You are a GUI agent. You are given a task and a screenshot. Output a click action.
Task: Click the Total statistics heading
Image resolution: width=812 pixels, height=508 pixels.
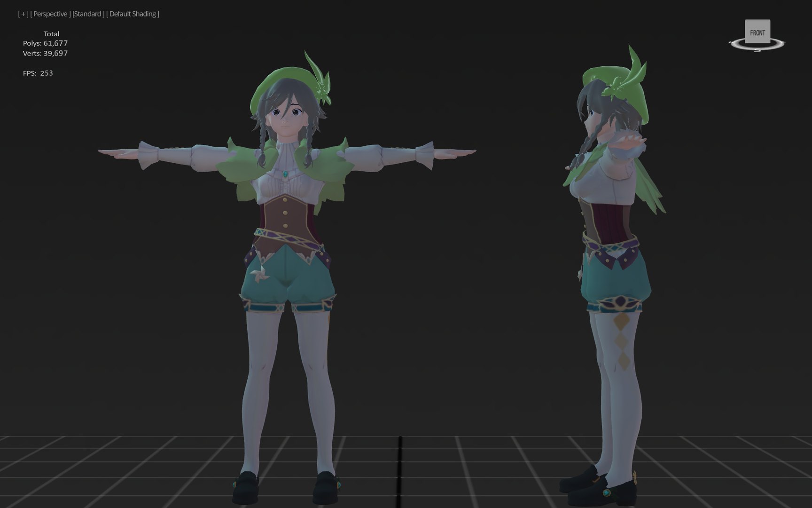(51, 34)
